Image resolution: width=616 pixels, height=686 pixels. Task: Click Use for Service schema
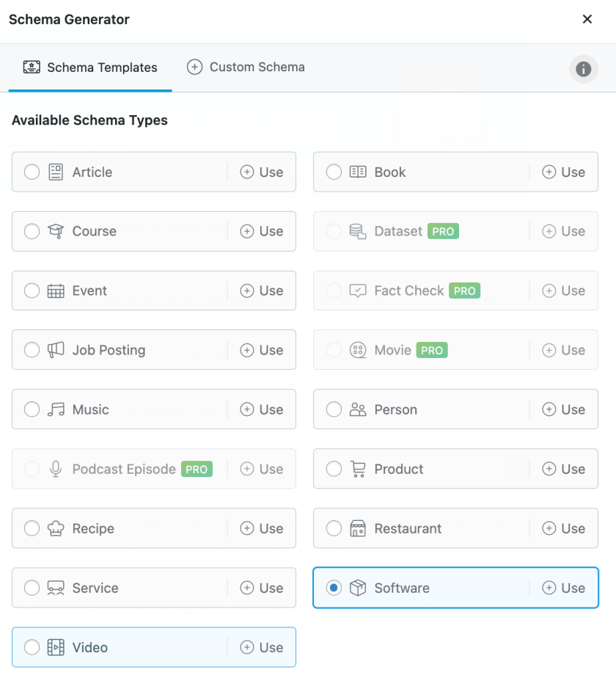point(262,588)
